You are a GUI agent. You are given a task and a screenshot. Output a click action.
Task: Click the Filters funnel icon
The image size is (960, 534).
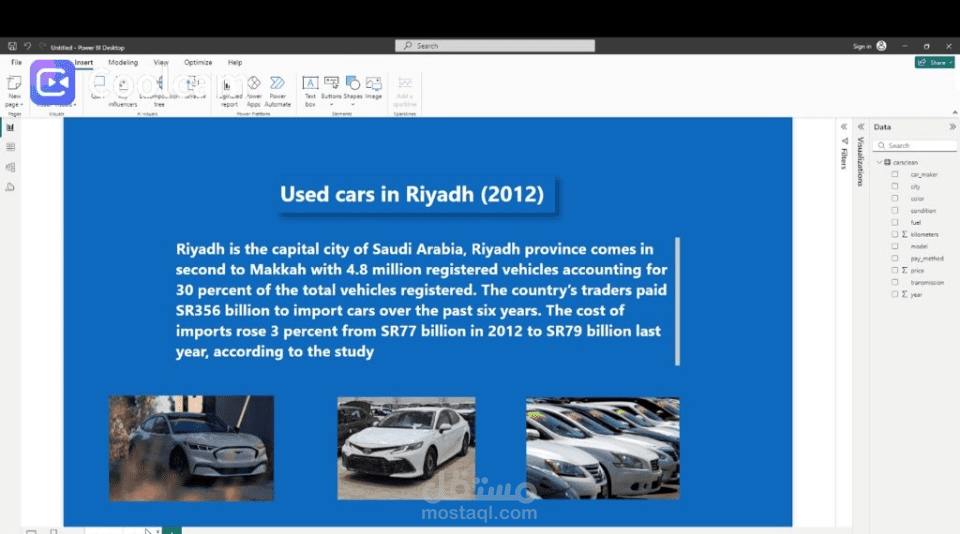click(x=844, y=141)
